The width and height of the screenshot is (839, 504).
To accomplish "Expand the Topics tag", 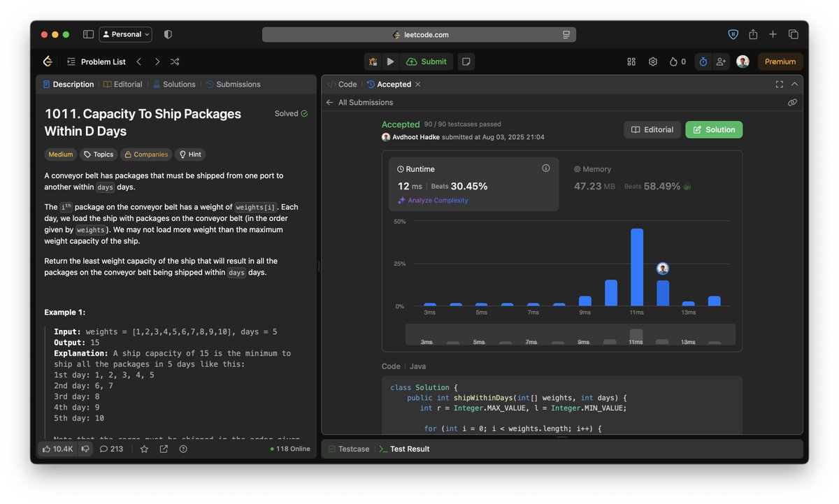I will pos(98,154).
